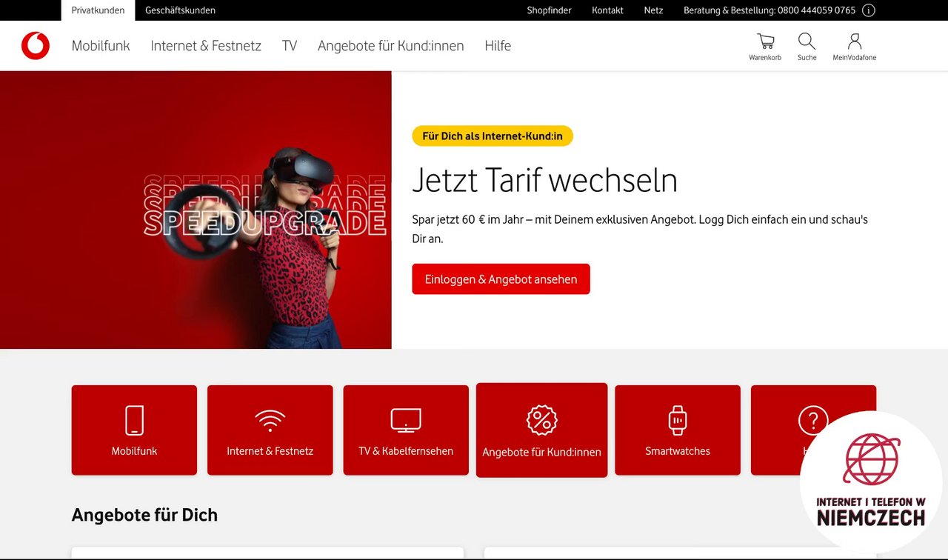The width and height of the screenshot is (948, 560).
Task: Open the Mobilfunk main menu
Action: (x=101, y=46)
